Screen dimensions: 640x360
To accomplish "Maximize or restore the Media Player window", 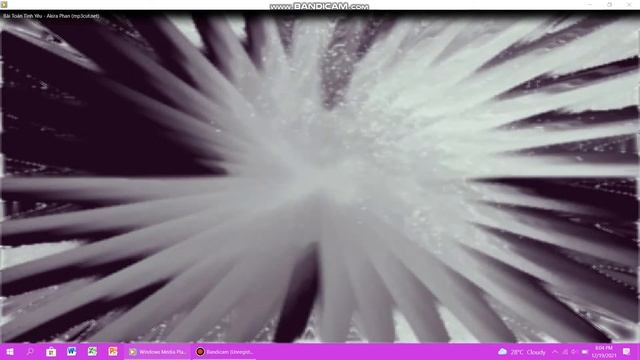I will (x=609, y=4).
